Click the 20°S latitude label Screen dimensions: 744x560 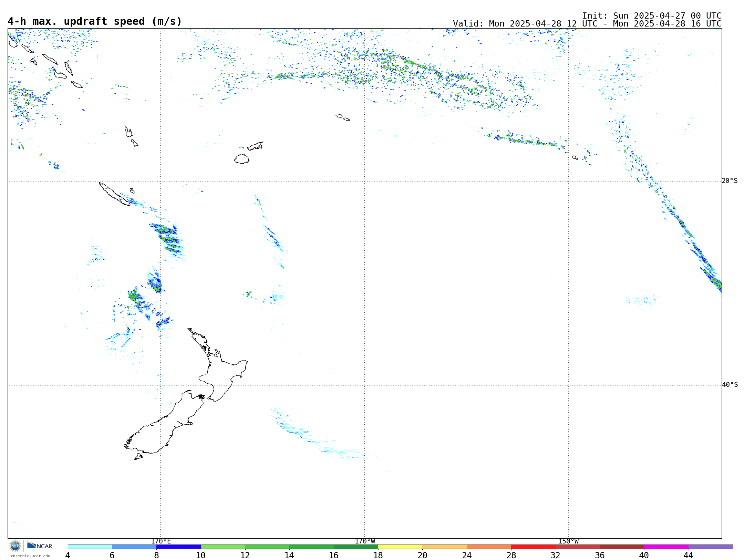click(x=730, y=181)
